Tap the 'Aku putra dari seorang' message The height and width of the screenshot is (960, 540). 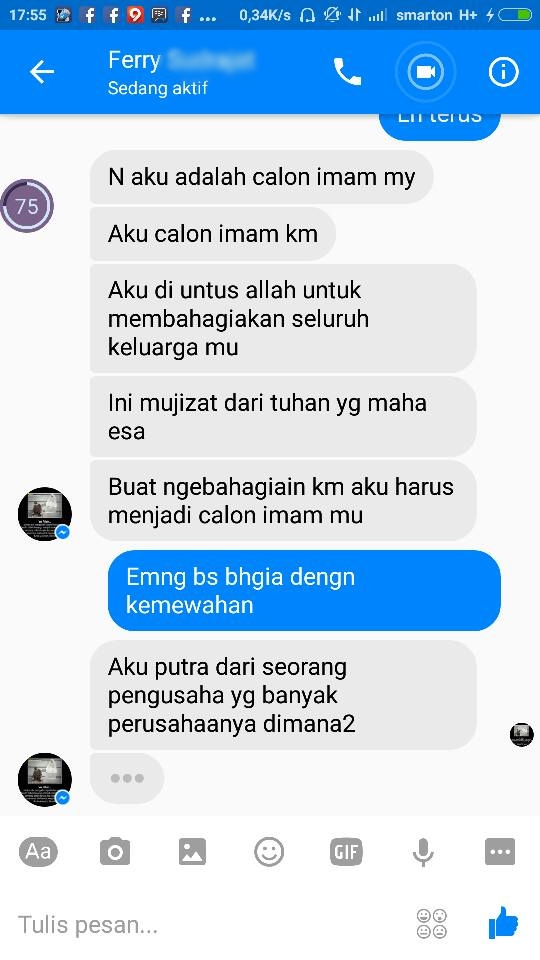coord(283,696)
